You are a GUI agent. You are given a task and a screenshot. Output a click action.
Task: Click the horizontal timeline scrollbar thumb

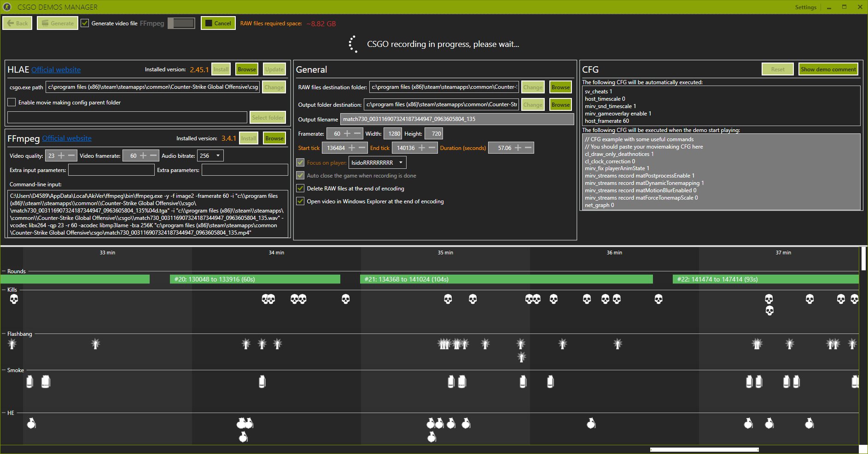coord(705,449)
